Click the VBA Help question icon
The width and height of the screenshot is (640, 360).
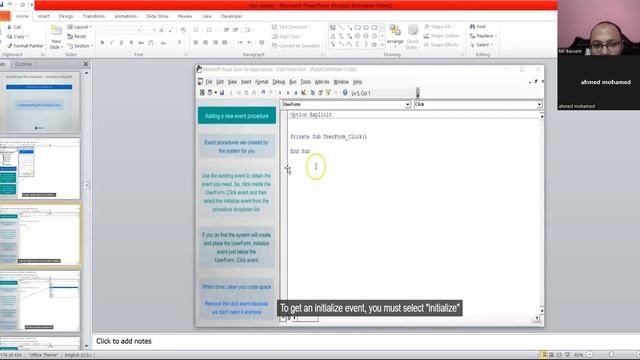click(345, 93)
